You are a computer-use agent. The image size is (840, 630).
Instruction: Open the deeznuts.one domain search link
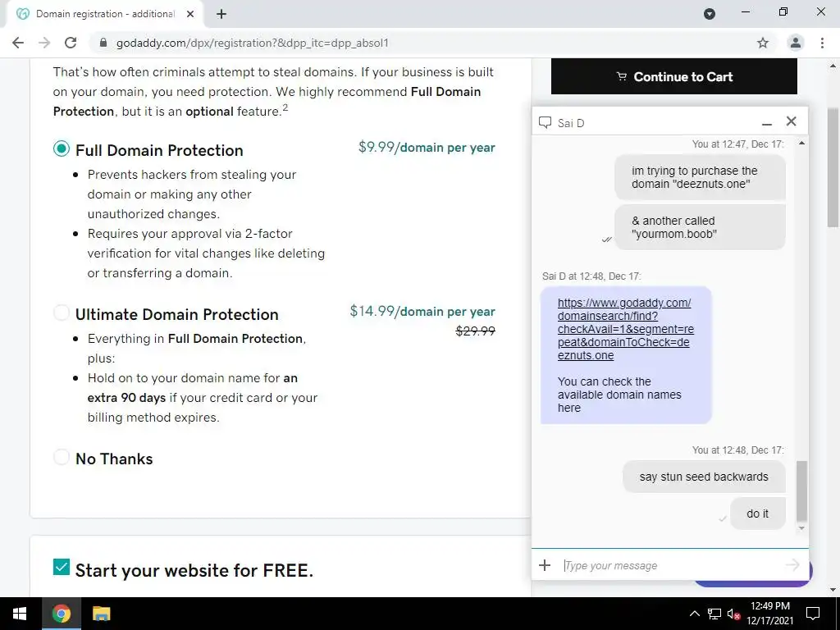click(x=626, y=329)
